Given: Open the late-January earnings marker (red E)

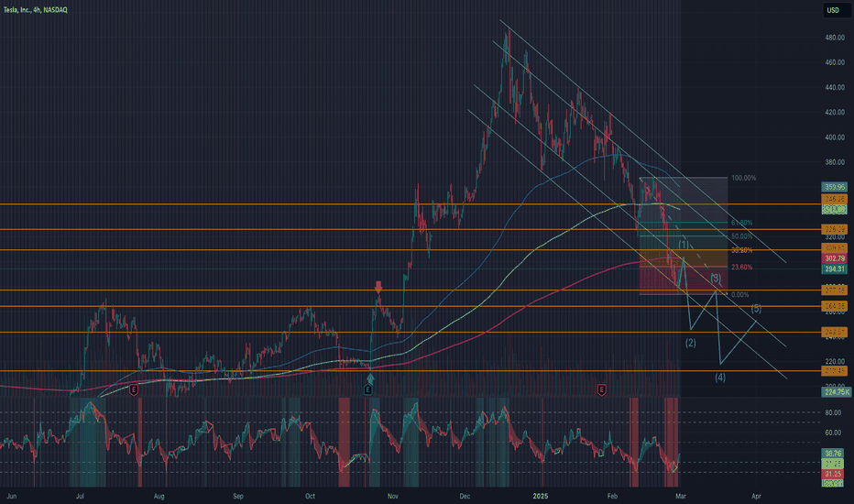Looking at the screenshot, I should point(602,389).
